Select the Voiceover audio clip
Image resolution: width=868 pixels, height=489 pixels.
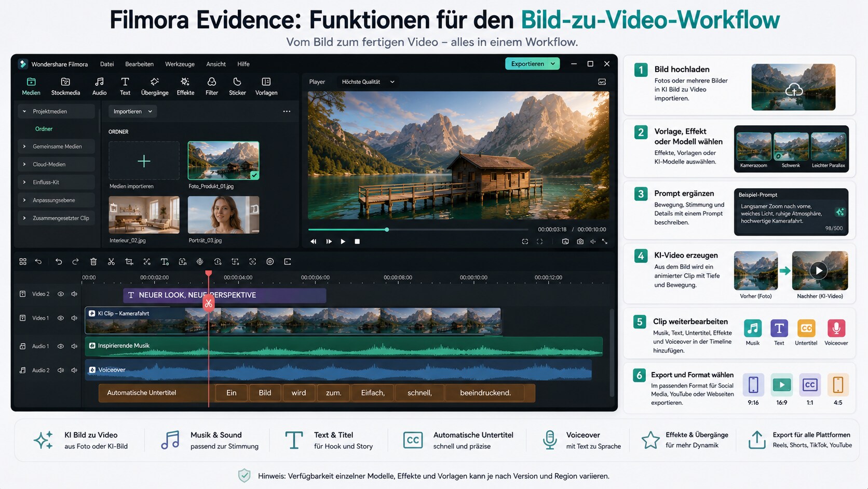338,370
